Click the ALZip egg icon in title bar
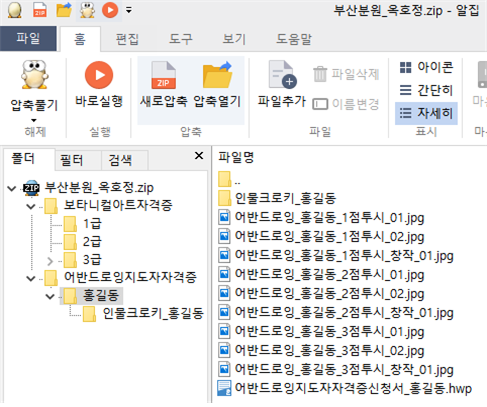487x407 pixels. tap(14, 10)
